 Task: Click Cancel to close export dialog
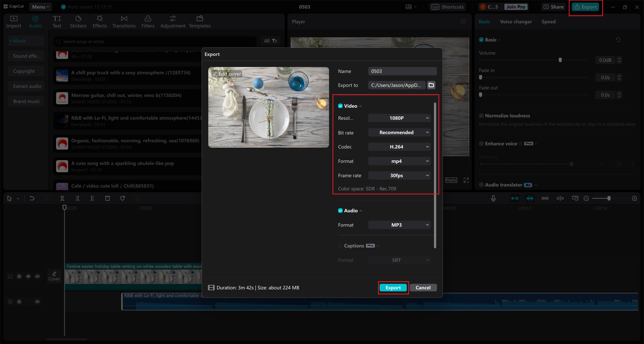(424, 287)
